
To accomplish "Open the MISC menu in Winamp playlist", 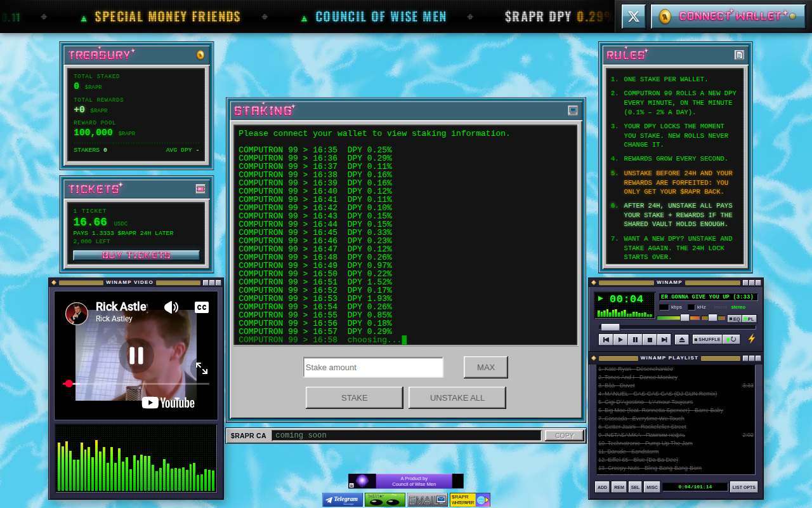I will (x=652, y=487).
